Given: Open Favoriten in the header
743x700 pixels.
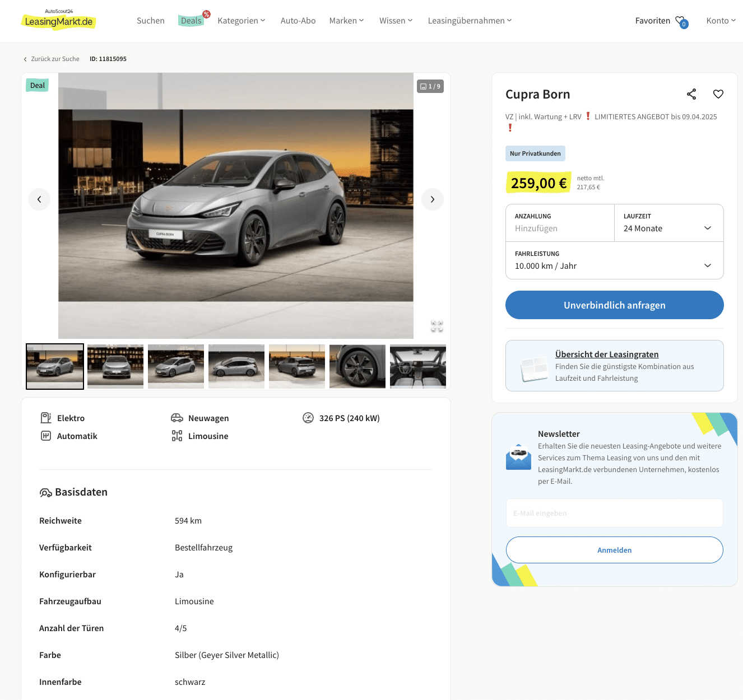Looking at the screenshot, I should 653,21.
